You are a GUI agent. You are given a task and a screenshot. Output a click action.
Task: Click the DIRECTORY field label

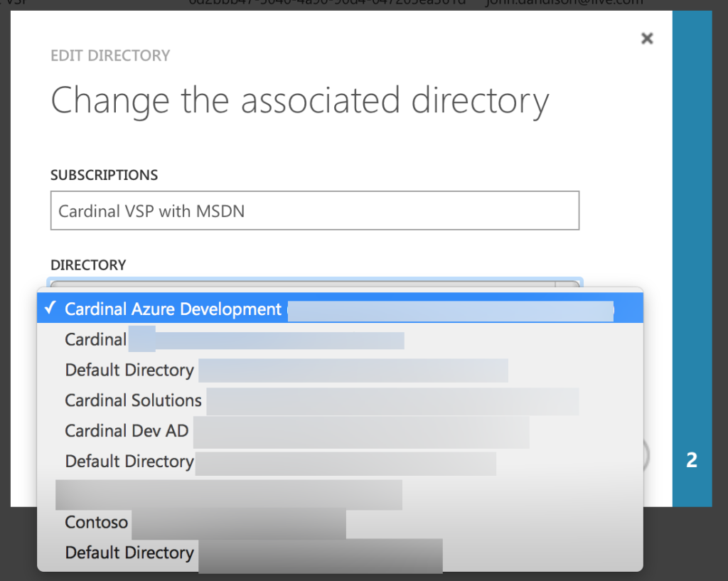click(x=88, y=265)
